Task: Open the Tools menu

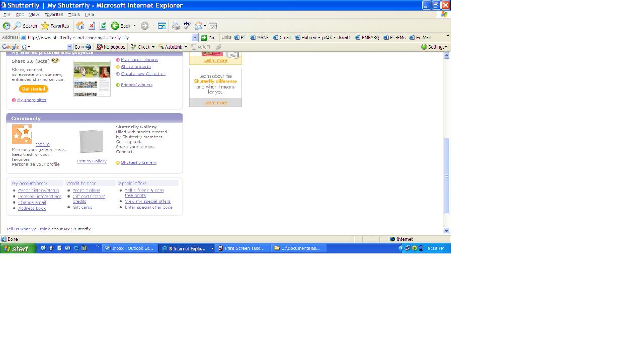Action: pos(73,15)
